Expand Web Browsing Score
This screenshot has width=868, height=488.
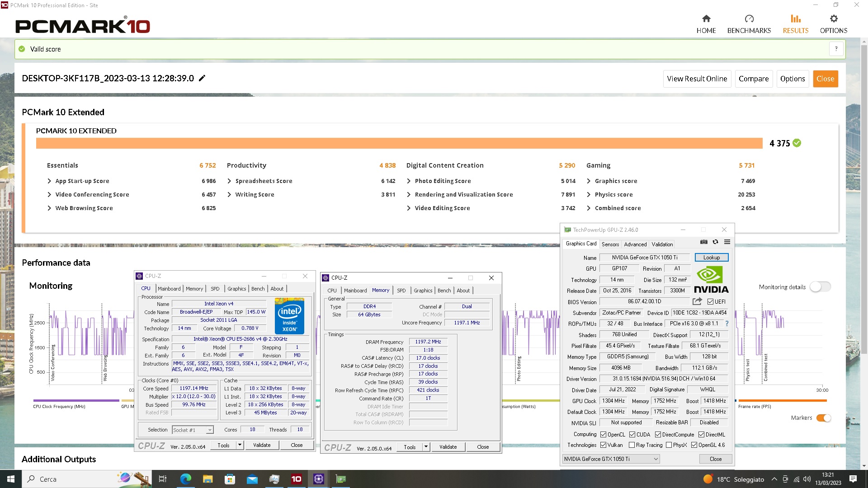coord(49,208)
